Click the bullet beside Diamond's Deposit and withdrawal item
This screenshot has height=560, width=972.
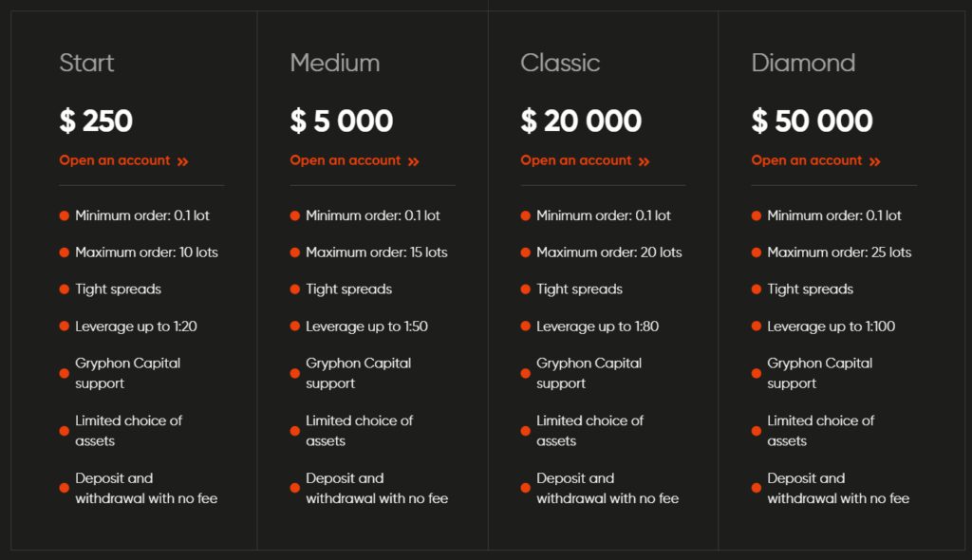tap(756, 488)
